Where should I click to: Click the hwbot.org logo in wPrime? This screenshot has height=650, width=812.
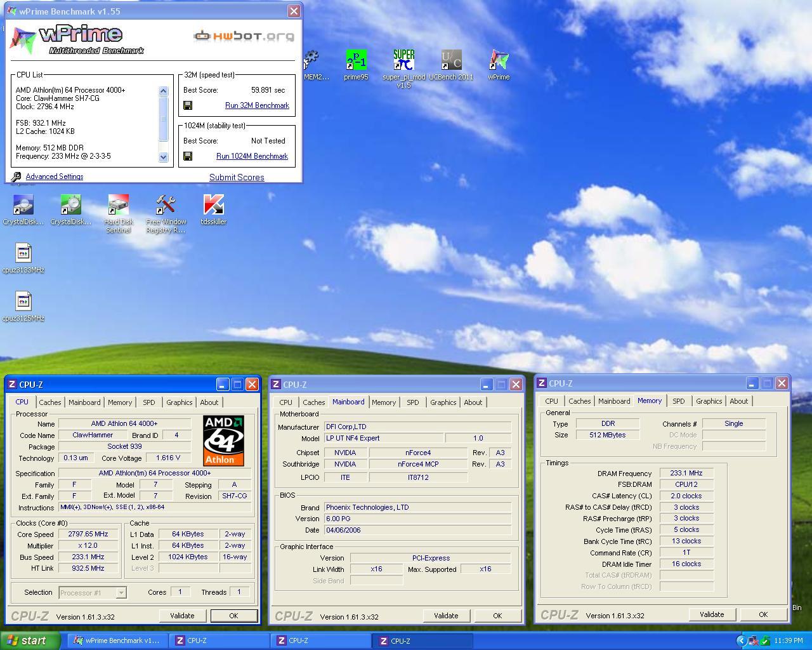coord(244,36)
